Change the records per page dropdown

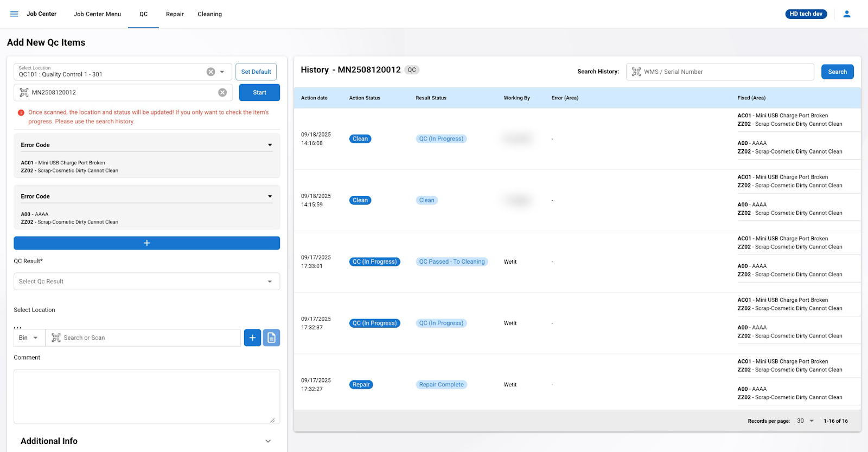(805, 421)
